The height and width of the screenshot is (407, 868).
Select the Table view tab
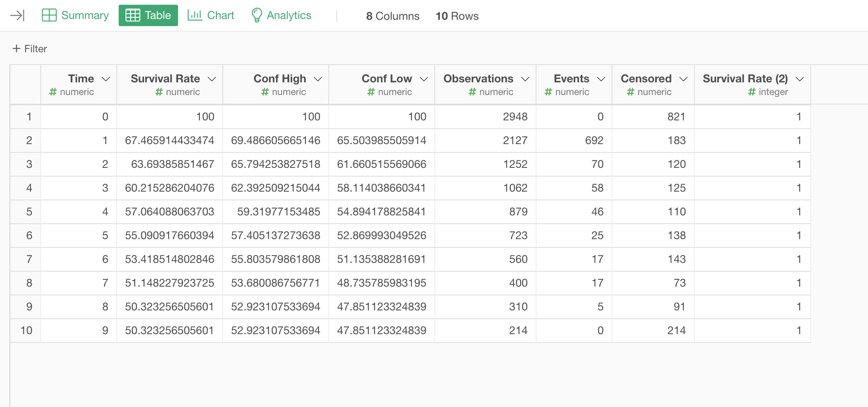[x=148, y=15]
